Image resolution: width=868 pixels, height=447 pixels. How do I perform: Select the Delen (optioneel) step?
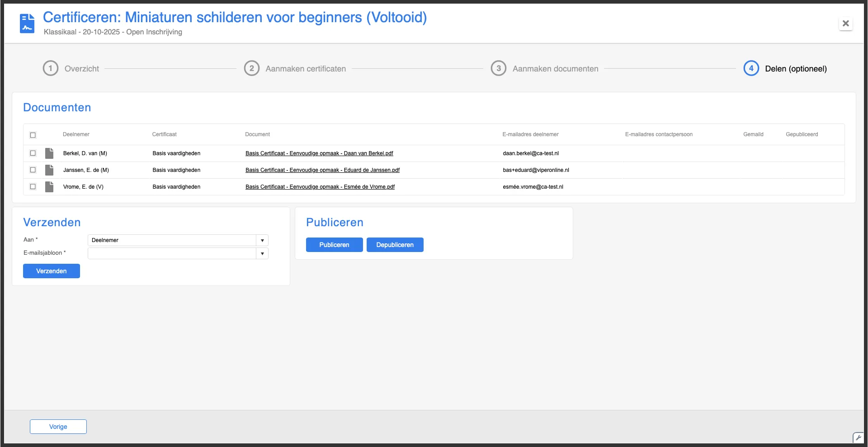click(x=796, y=69)
